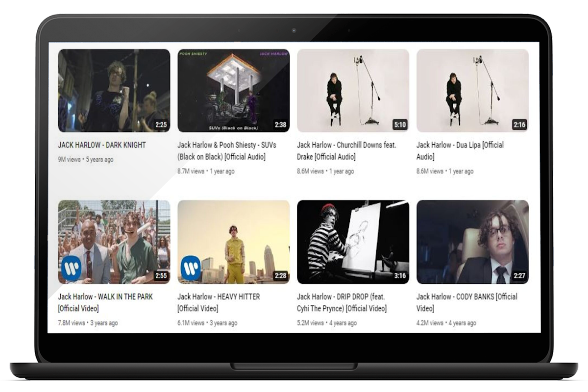Click '8.6M views' under Churchill Downs

(x=310, y=171)
